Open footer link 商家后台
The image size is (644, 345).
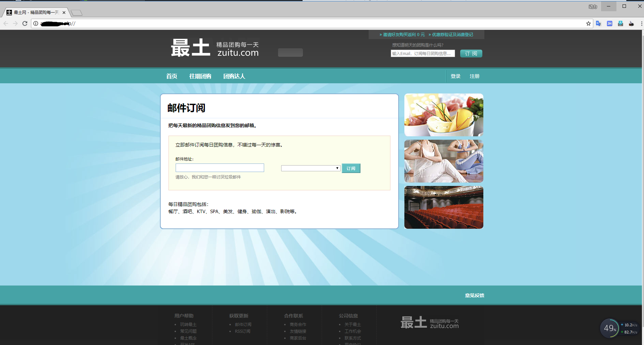pos(298,338)
